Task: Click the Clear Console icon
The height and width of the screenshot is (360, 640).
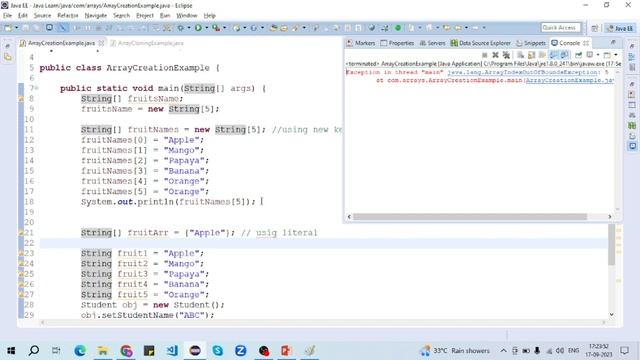Action: 520,55
